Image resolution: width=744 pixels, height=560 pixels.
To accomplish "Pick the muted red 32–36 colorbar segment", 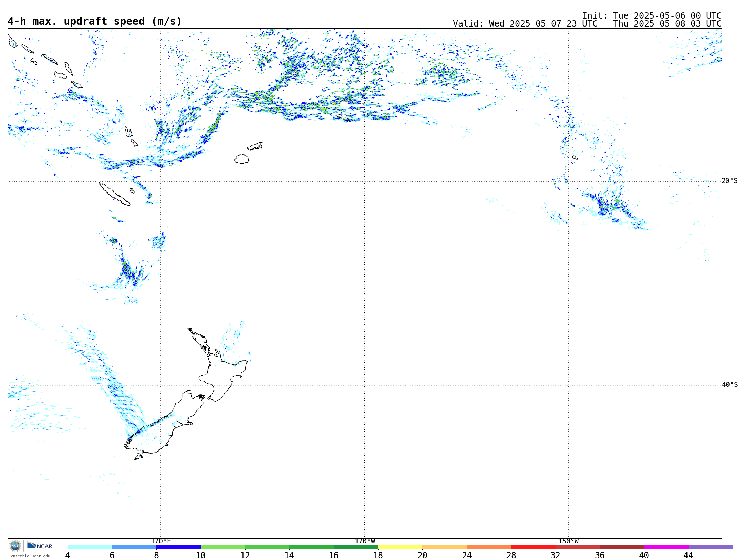I will click(578, 547).
